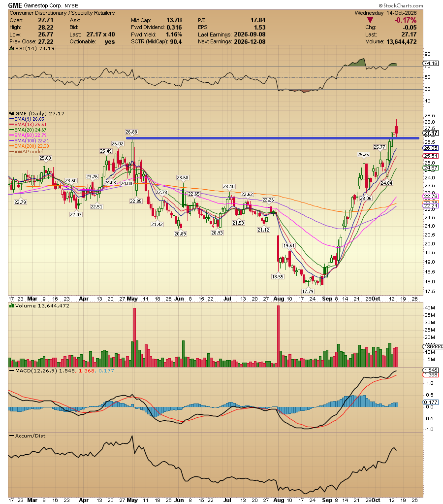Click the SCTR (MidCap) value 90.4

(176, 41)
